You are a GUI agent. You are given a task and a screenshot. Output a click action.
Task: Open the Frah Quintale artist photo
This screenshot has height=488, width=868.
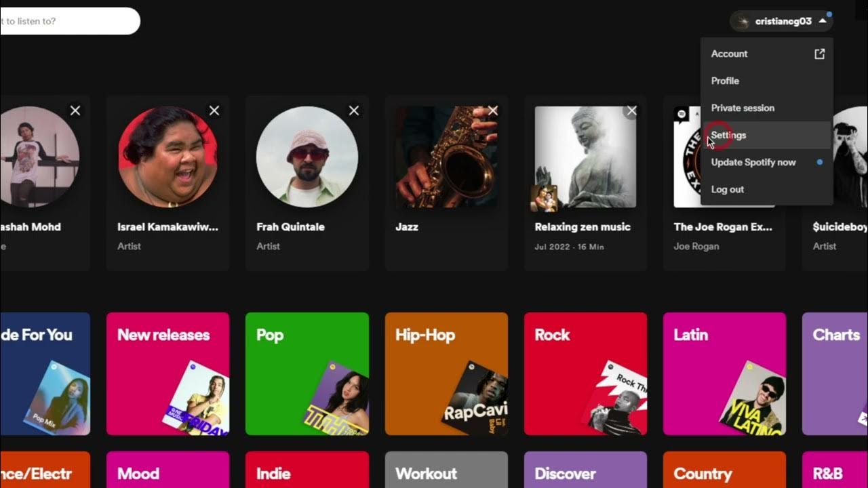(307, 157)
